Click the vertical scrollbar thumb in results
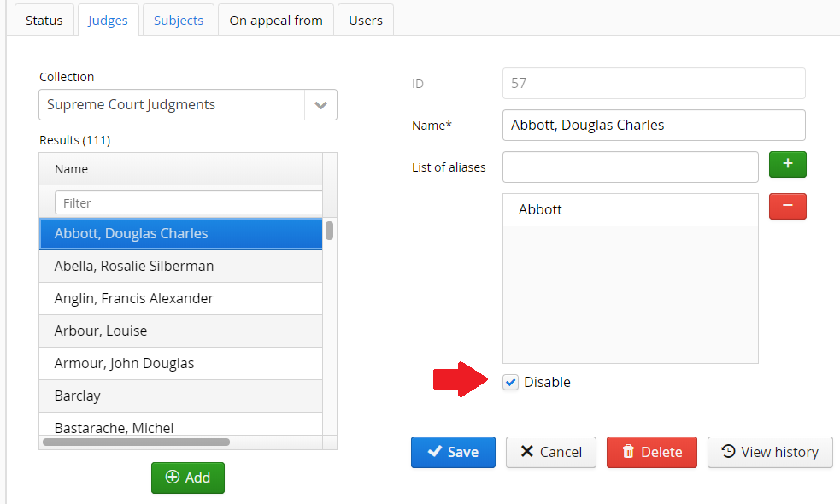840x504 pixels. click(x=329, y=231)
